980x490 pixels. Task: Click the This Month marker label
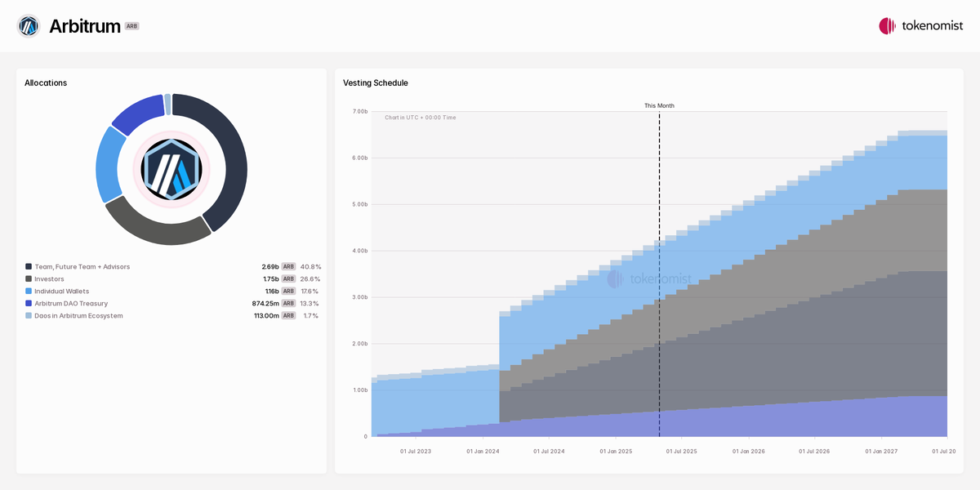click(x=659, y=105)
